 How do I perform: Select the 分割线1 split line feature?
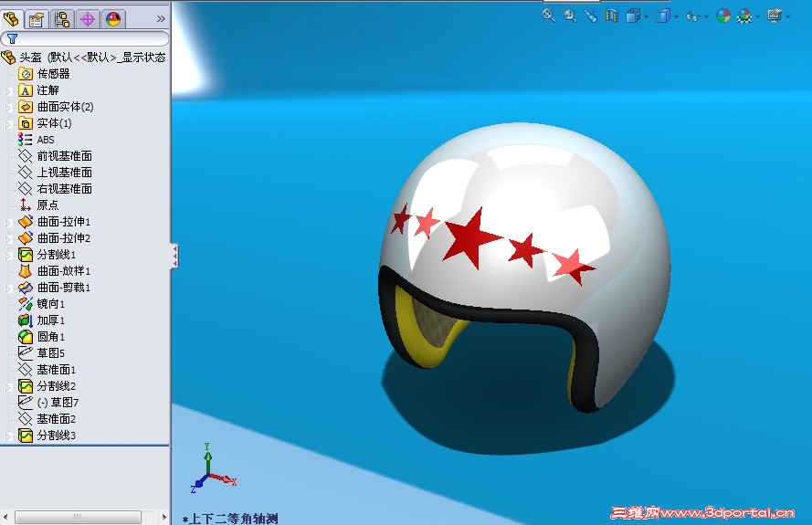47,254
